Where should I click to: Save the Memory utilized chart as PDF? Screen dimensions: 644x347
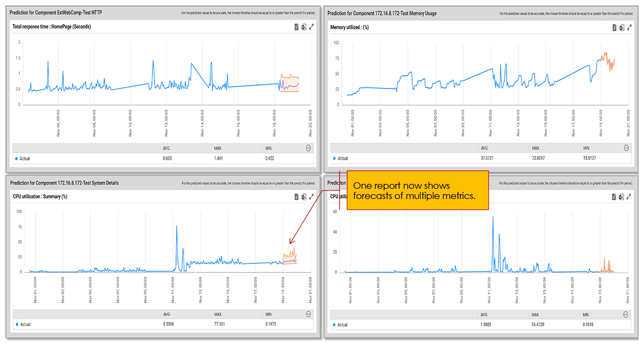tap(614, 27)
